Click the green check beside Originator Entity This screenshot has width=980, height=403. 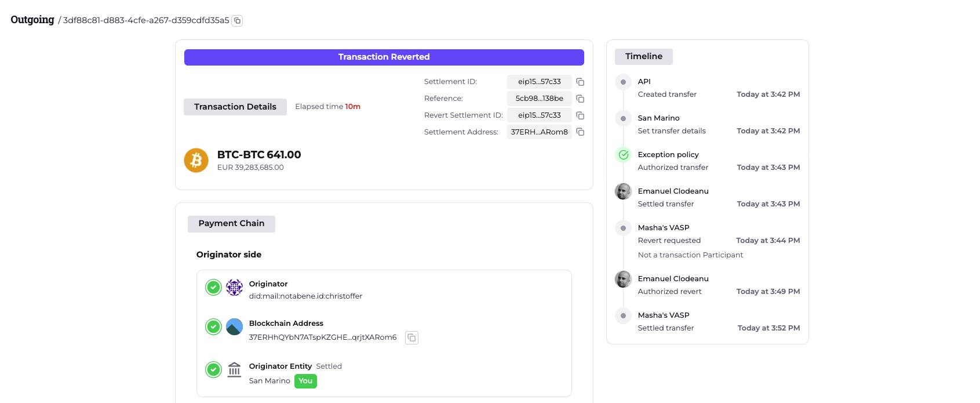point(214,369)
